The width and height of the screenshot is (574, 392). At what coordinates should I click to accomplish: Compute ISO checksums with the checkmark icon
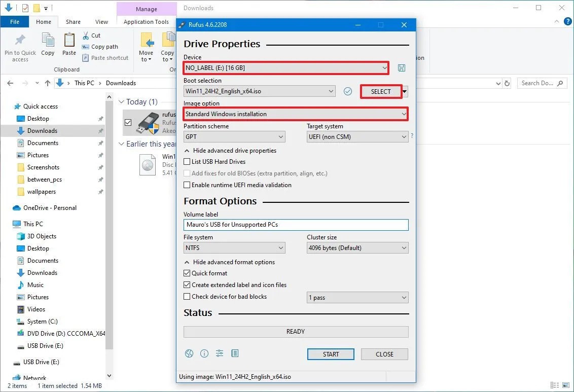[348, 91]
